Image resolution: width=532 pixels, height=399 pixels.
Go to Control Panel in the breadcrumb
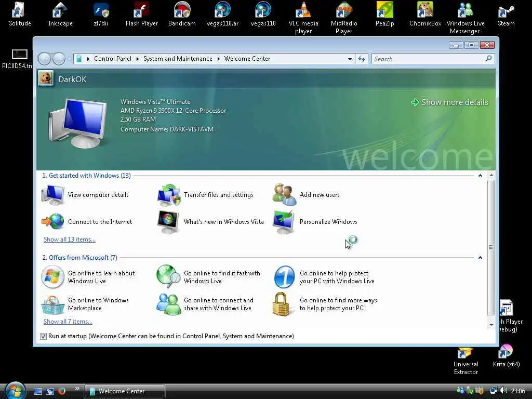click(113, 59)
